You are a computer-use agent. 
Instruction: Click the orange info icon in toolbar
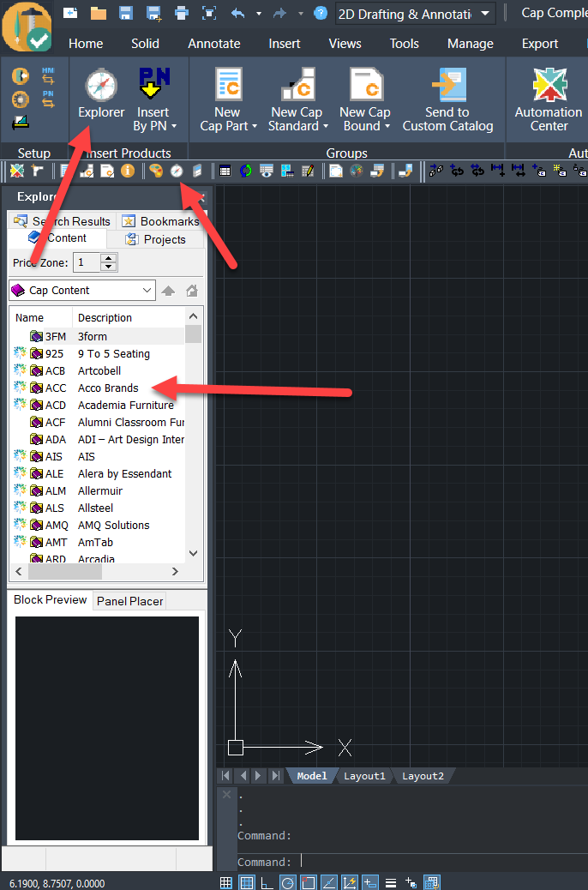point(128,171)
